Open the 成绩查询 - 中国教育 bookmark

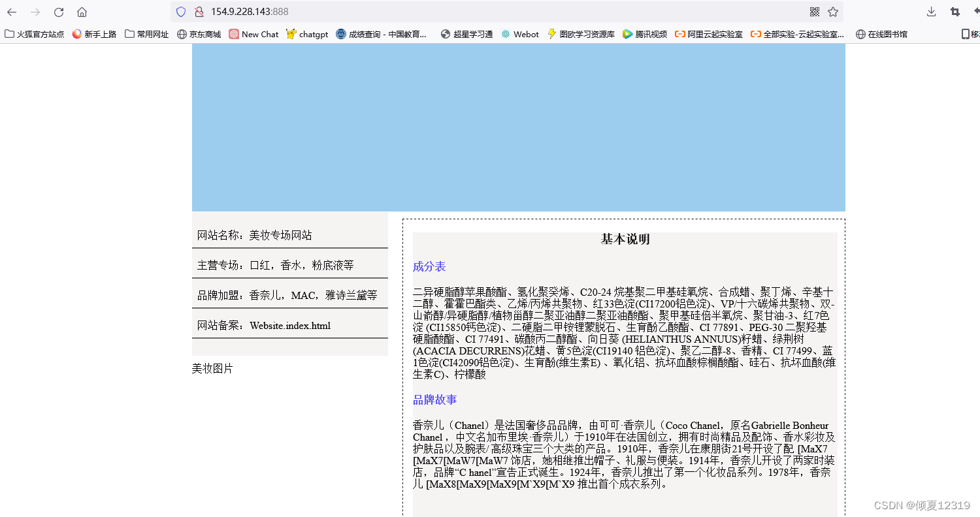pyautogui.click(x=381, y=34)
